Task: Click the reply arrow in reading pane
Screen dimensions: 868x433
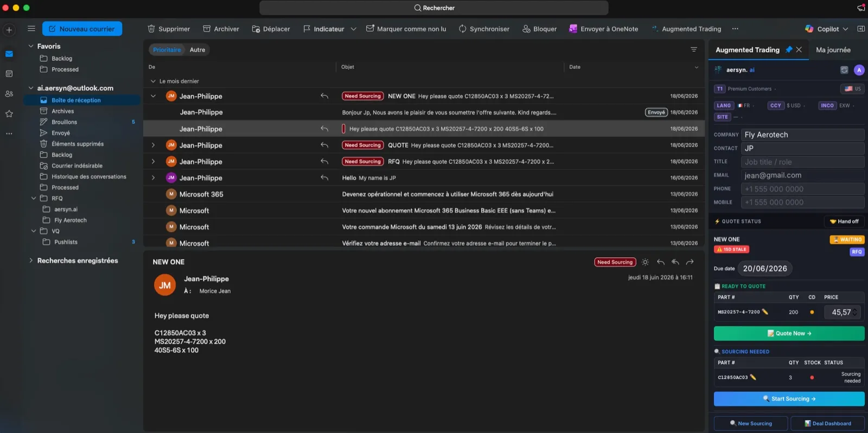Action: pyautogui.click(x=660, y=262)
